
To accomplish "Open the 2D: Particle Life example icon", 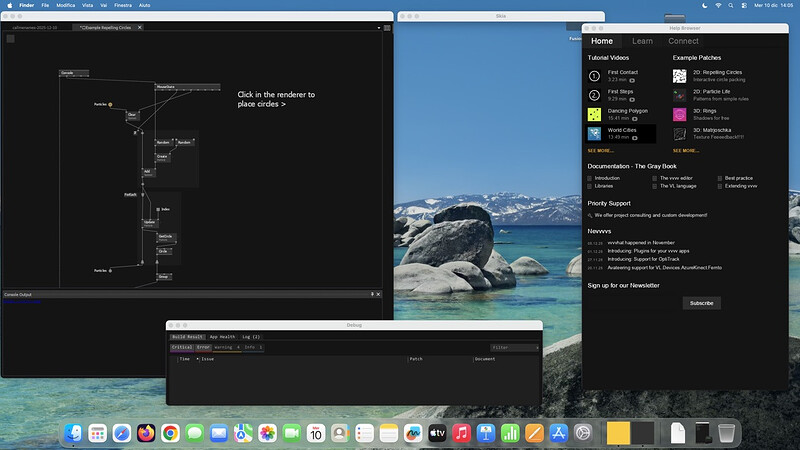I will pyautogui.click(x=679, y=94).
